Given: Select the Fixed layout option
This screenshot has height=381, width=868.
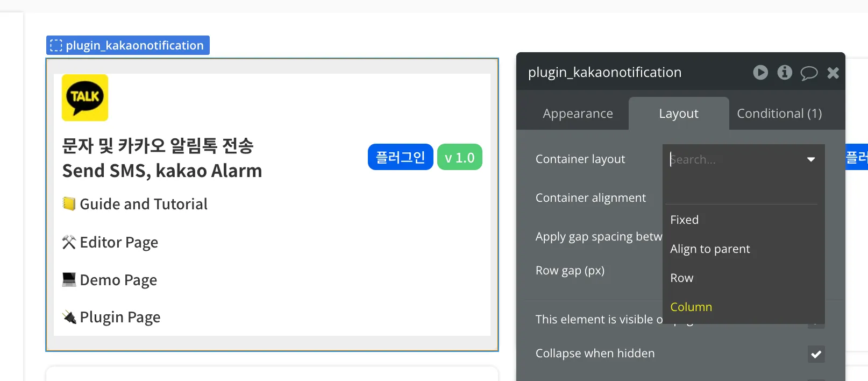Looking at the screenshot, I should (x=685, y=220).
